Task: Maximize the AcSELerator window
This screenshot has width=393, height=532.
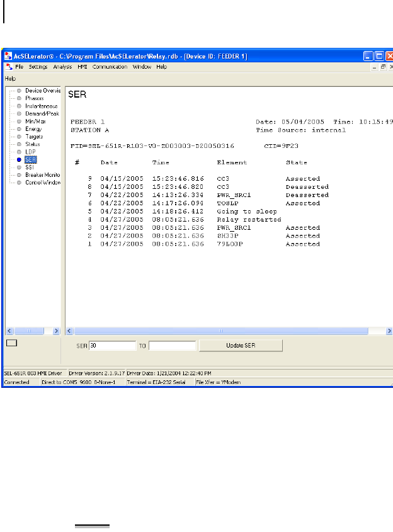Action: coord(379,56)
